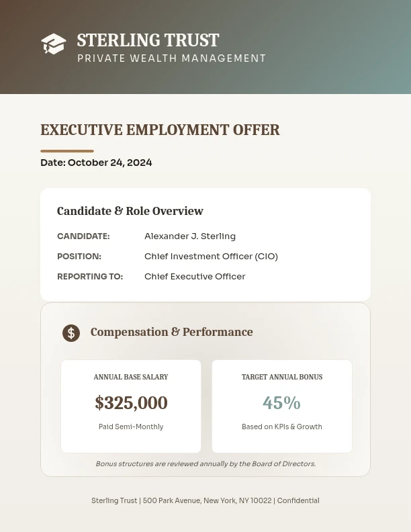This screenshot has width=411, height=532.
Task: Click the Executive Employment Offer heading
Action: tap(160, 130)
